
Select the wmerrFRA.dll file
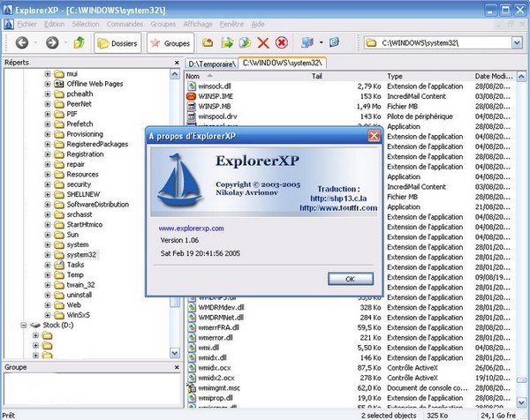pos(219,328)
